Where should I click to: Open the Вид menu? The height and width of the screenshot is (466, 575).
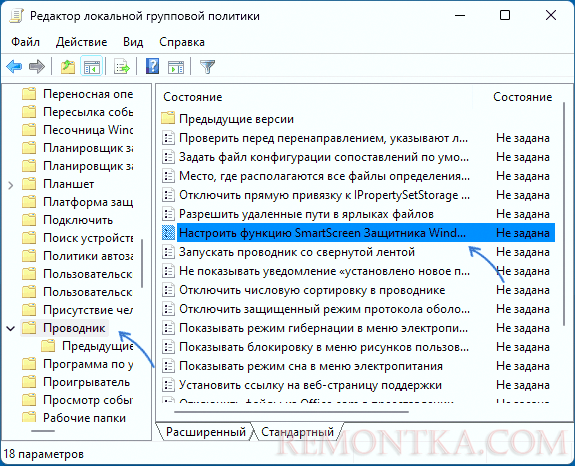pos(133,42)
